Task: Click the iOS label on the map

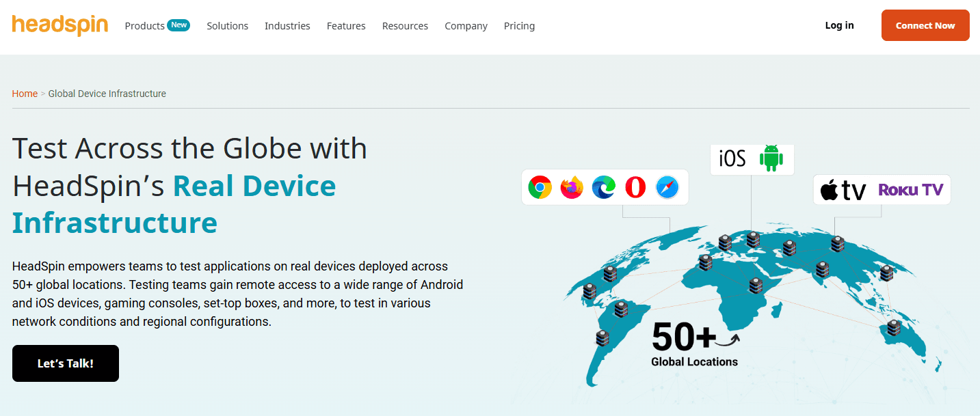Action: 732,158
